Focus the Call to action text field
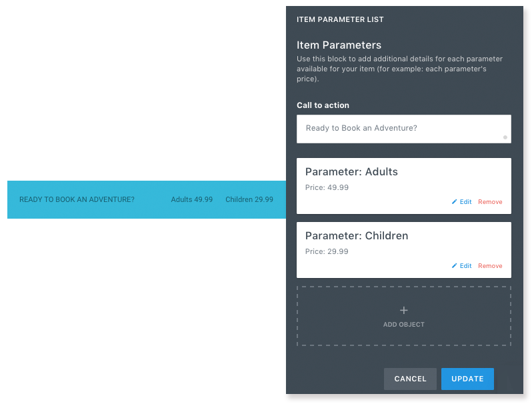Image resolution: width=532 pixels, height=404 pixels. [404, 129]
